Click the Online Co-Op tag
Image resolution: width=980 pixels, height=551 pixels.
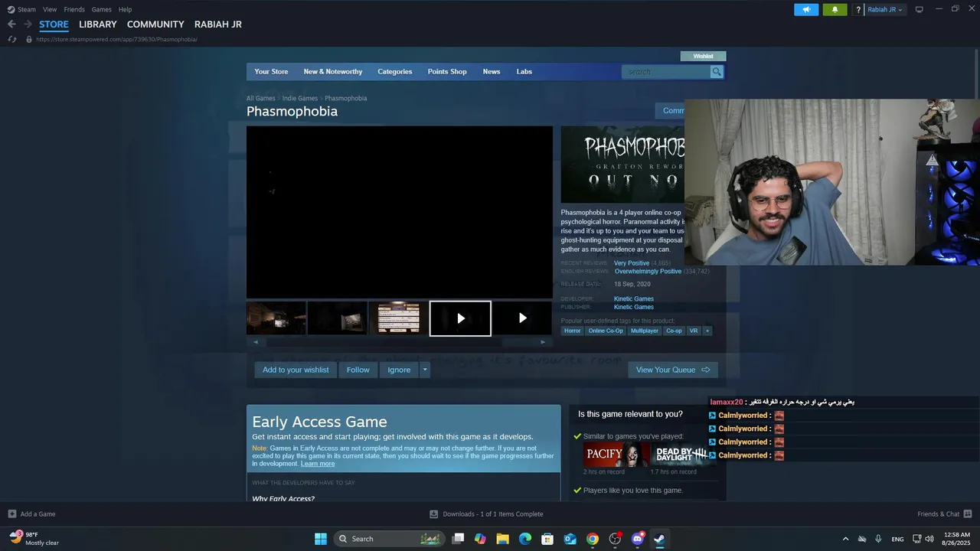pos(606,331)
